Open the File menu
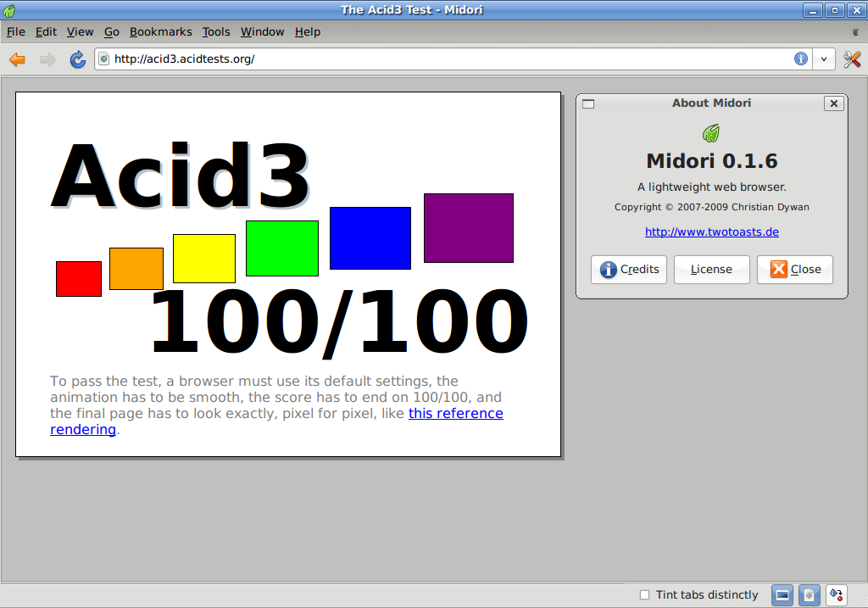The height and width of the screenshot is (608, 868). tap(16, 32)
